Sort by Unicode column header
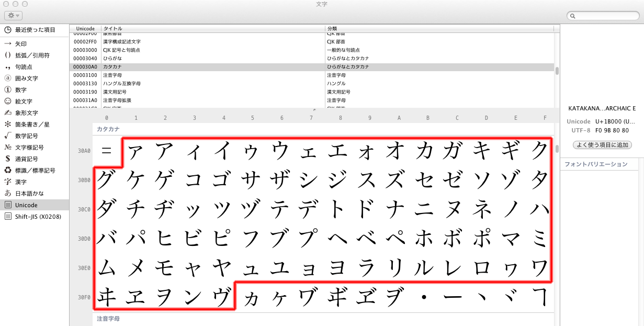644x326 pixels. (85, 28)
